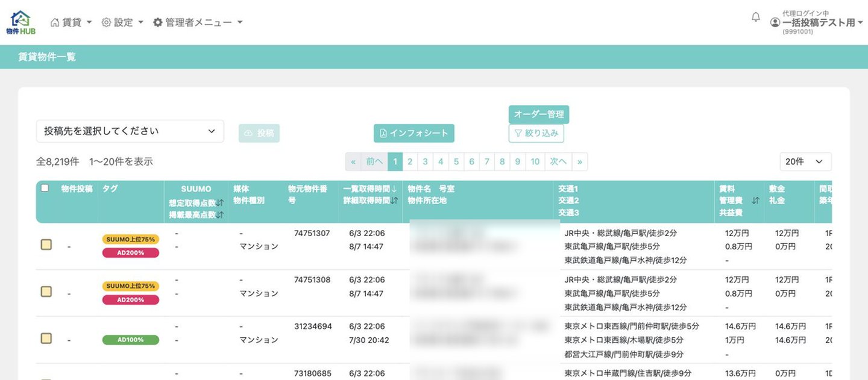
Task: Click the 全8,219件 count text
Action: point(58,161)
